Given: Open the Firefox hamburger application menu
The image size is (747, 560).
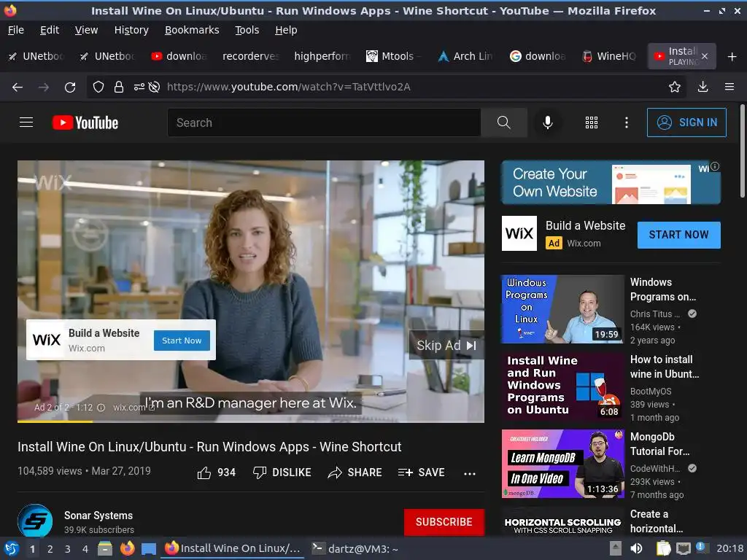Looking at the screenshot, I should point(729,87).
